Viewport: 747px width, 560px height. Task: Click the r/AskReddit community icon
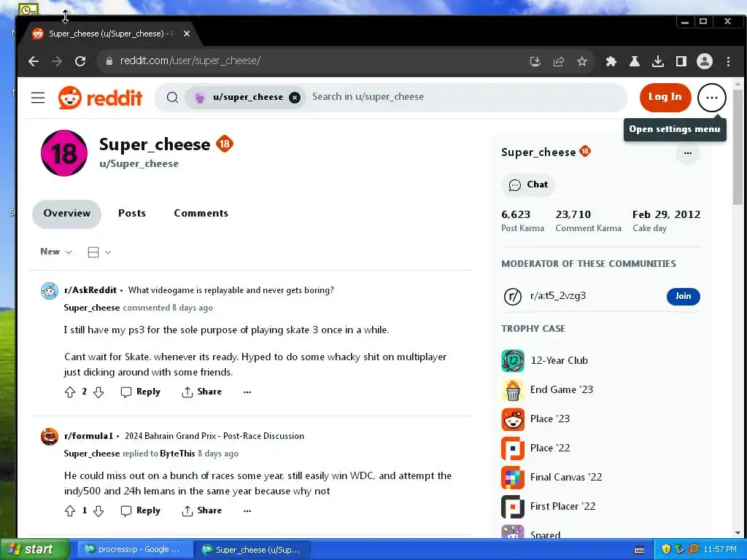pos(49,290)
